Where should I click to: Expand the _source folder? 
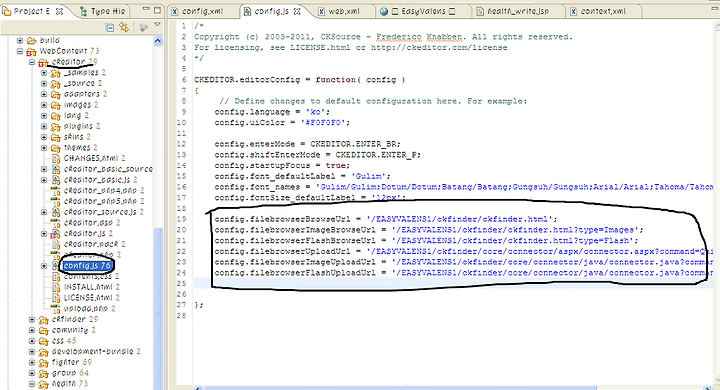[44, 83]
